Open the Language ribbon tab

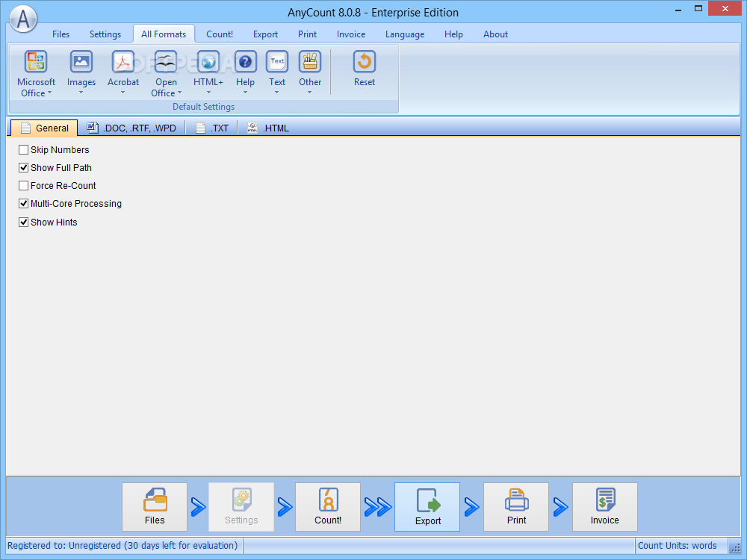pos(405,34)
